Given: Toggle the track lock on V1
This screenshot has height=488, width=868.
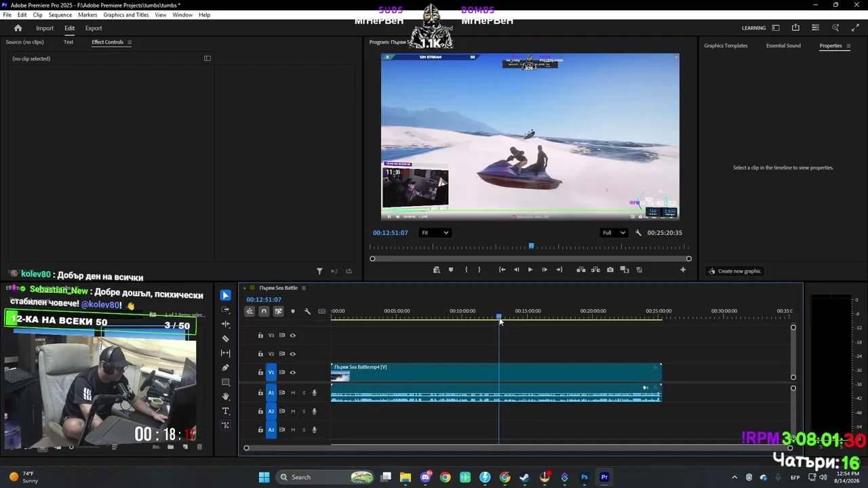Looking at the screenshot, I should pos(260,372).
